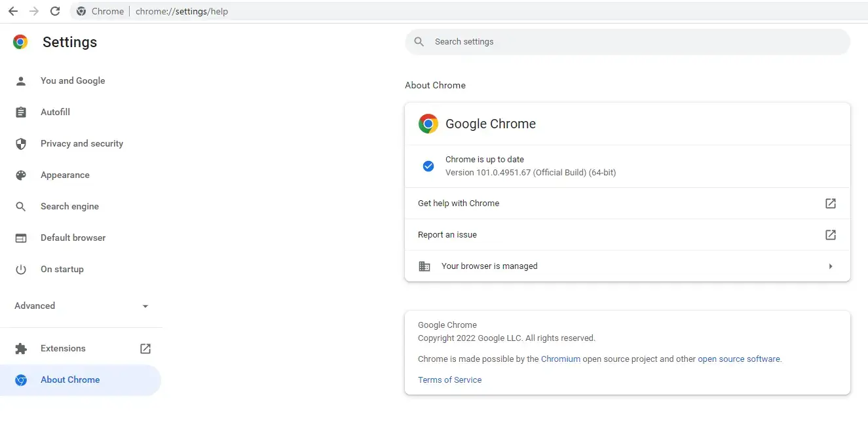
Task: Reload the page with the refresh icon
Action: click(55, 11)
